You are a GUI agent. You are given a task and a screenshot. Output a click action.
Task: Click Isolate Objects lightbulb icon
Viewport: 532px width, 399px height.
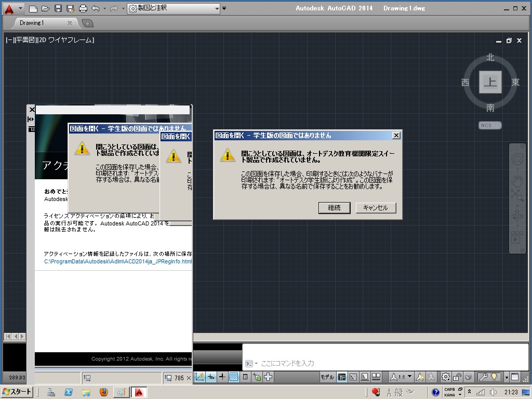[x=494, y=377]
